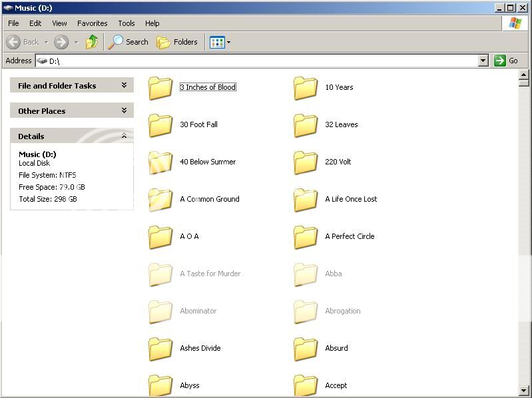Select the Ashes Divide folder icon
Viewport: 532px width, 398px height.
(160, 349)
